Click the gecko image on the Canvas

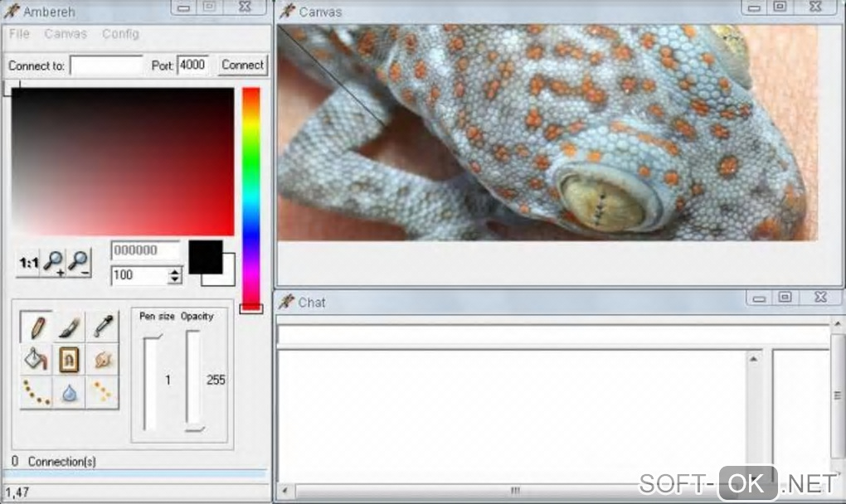coord(547,133)
